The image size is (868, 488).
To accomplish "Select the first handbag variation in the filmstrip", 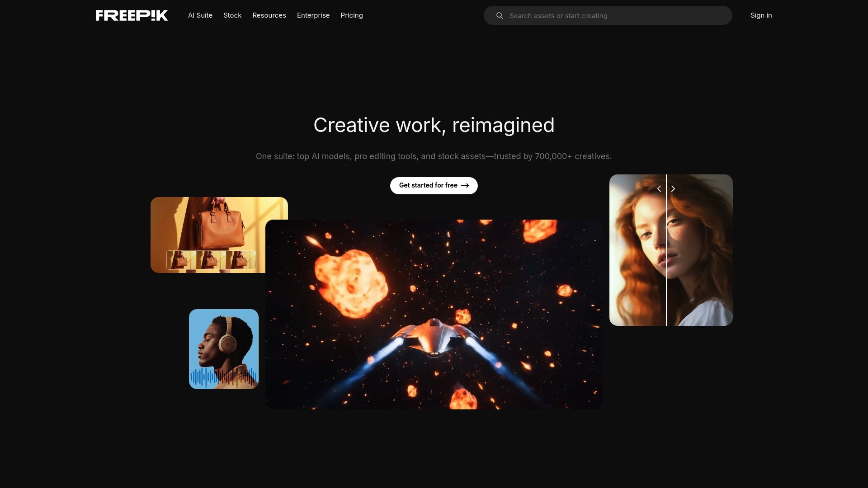I will pyautogui.click(x=181, y=260).
